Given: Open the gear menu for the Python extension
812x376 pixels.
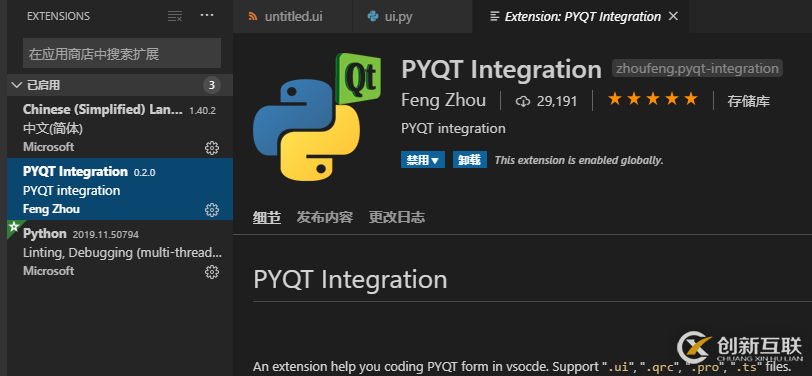Looking at the screenshot, I should click(x=212, y=272).
